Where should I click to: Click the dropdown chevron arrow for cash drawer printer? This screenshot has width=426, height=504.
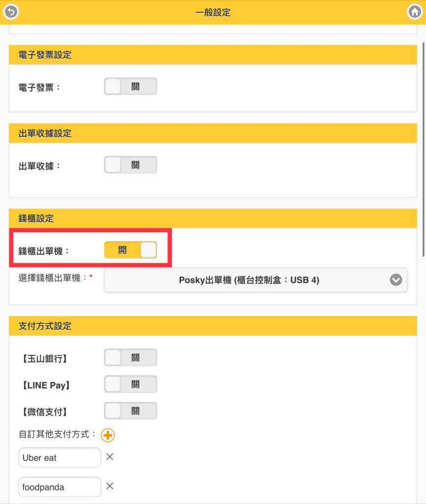396,280
